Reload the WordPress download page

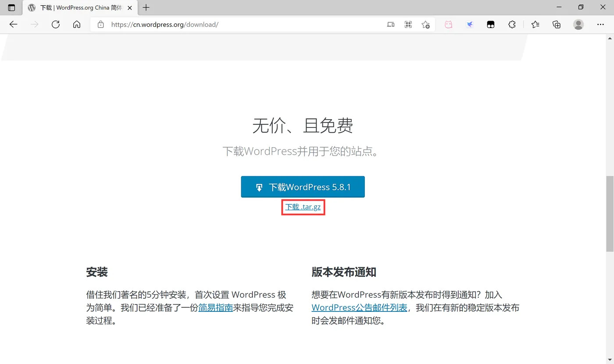pos(56,25)
